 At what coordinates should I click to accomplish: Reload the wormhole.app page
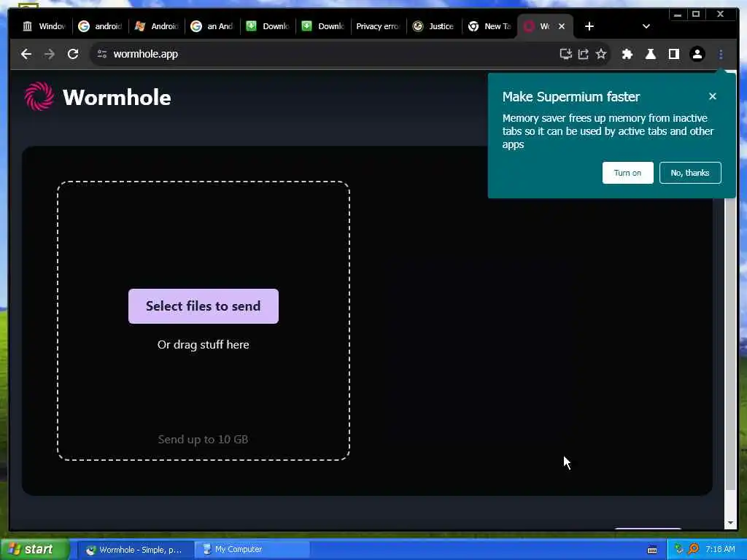coord(73,54)
